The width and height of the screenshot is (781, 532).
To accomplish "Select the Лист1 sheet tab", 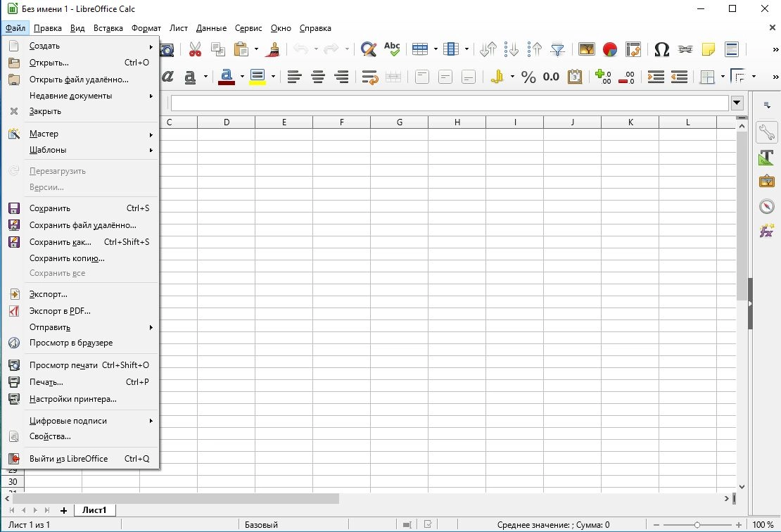I will coord(95,510).
